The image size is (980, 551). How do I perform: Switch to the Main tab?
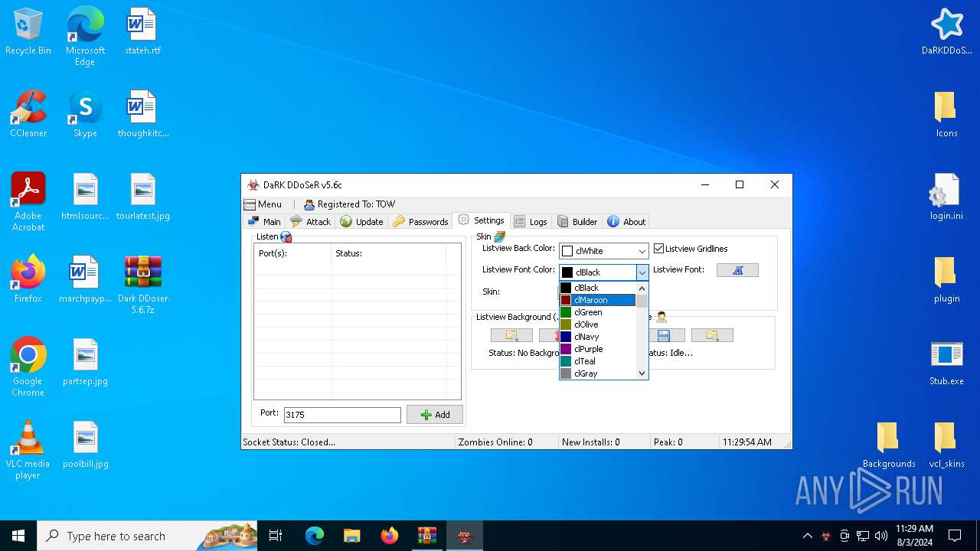(x=264, y=221)
